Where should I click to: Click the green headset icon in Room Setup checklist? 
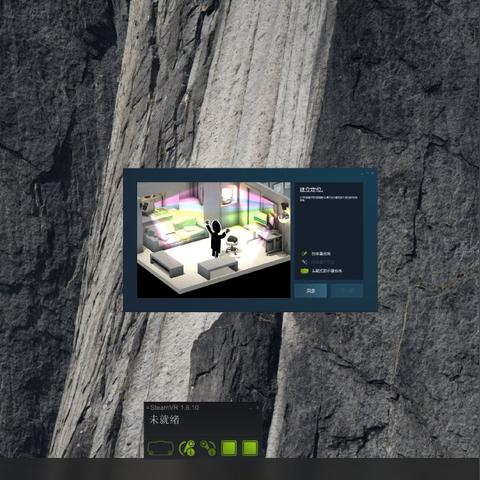coord(304,271)
